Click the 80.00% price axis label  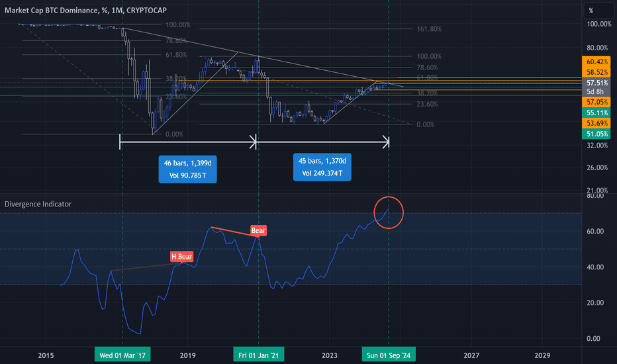tap(597, 48)
